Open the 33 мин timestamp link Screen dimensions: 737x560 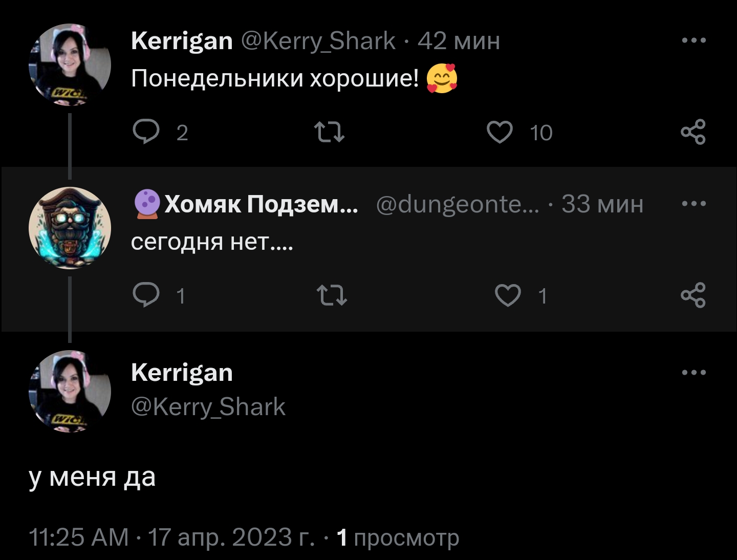[602, 204]
